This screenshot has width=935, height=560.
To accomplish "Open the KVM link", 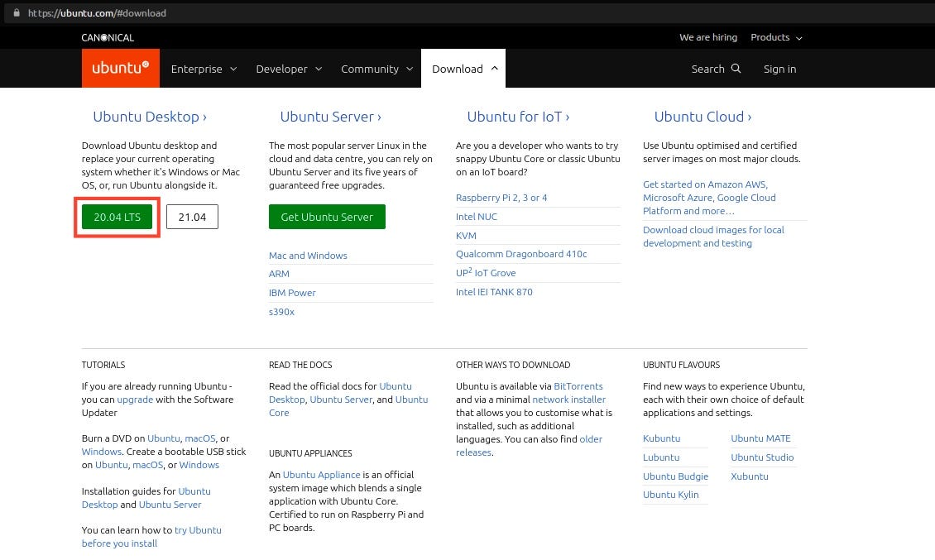I will click(466, 236).
